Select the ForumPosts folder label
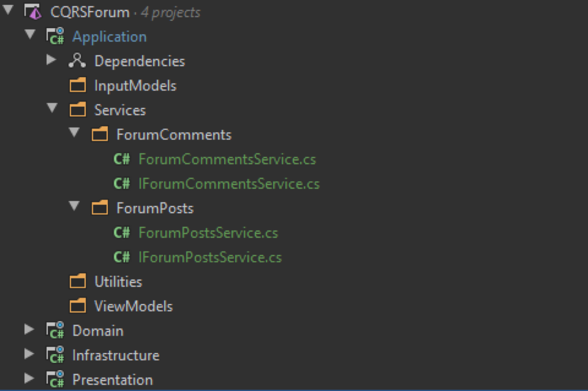588x391 pixels. 155,208
